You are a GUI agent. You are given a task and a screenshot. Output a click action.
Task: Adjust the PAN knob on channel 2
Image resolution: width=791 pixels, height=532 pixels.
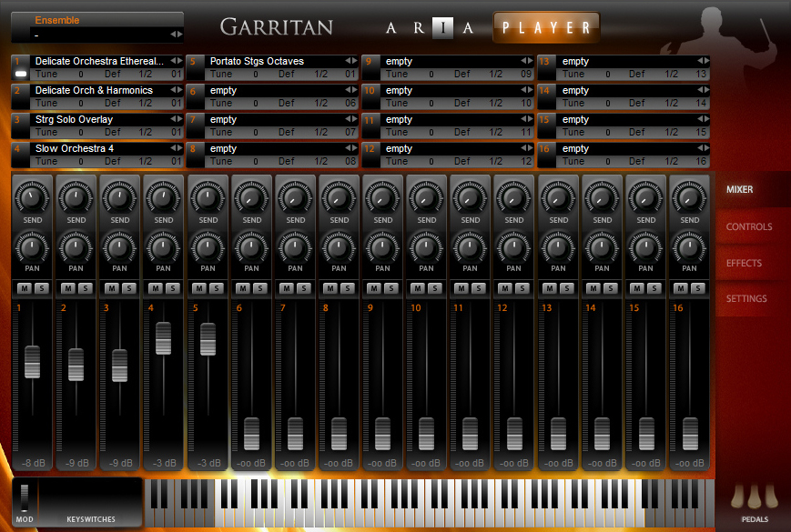point(76,246)
